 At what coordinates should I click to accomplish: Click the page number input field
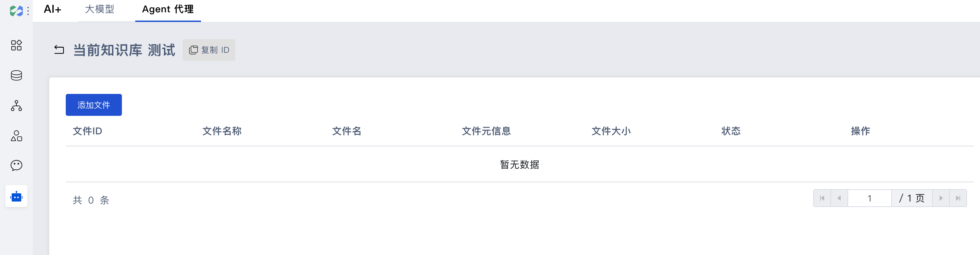coord(870,198)
